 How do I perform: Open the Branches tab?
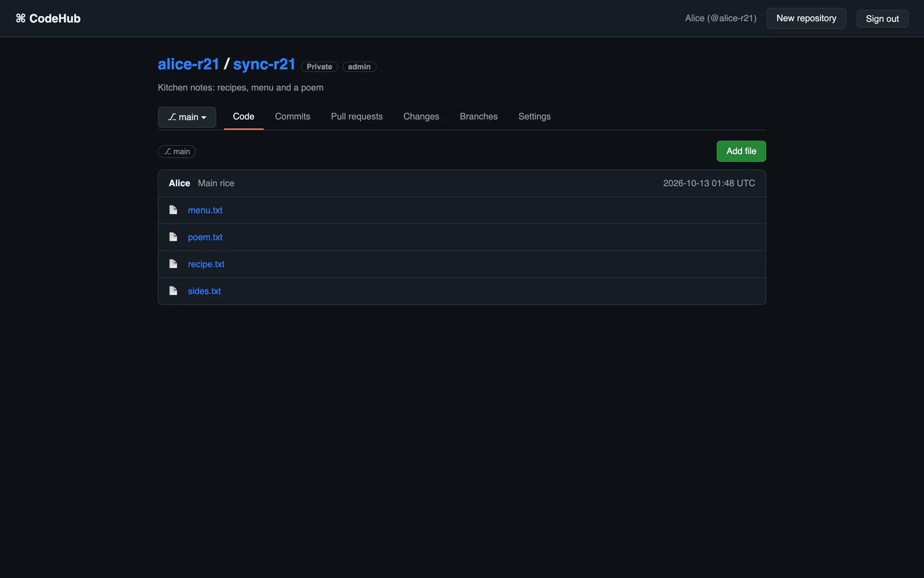(479, 117)
